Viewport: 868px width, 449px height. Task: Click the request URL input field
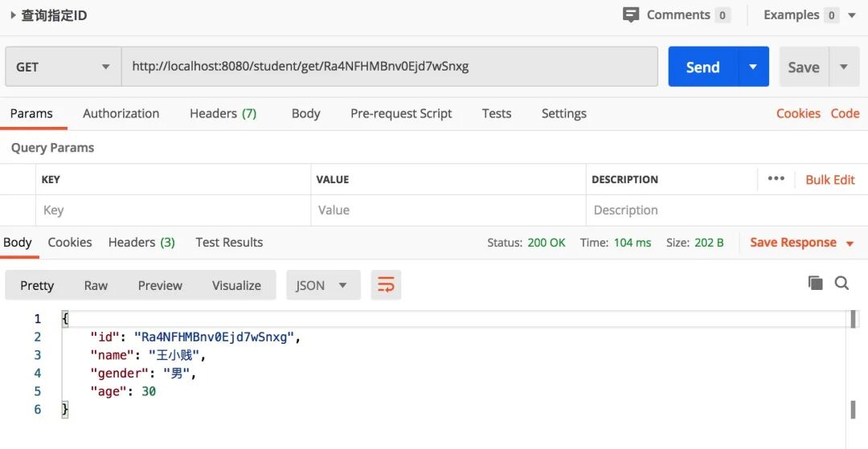[x=389, y=67]
